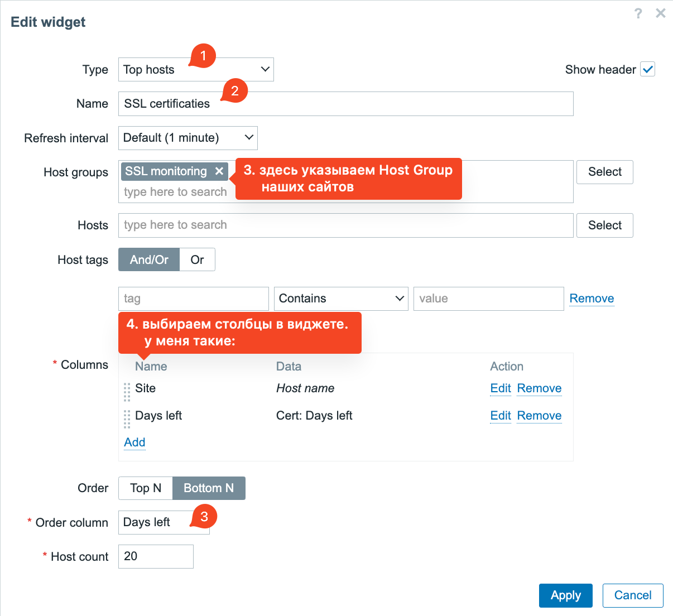
Task: Grab the drag handle for Days left column
Action: (x=127, y=418)
